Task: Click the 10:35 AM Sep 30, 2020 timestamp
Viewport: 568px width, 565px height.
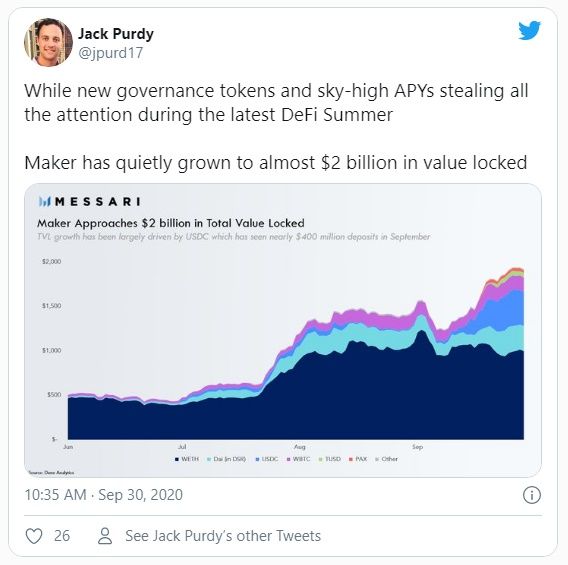Action: tap(104, 495)
